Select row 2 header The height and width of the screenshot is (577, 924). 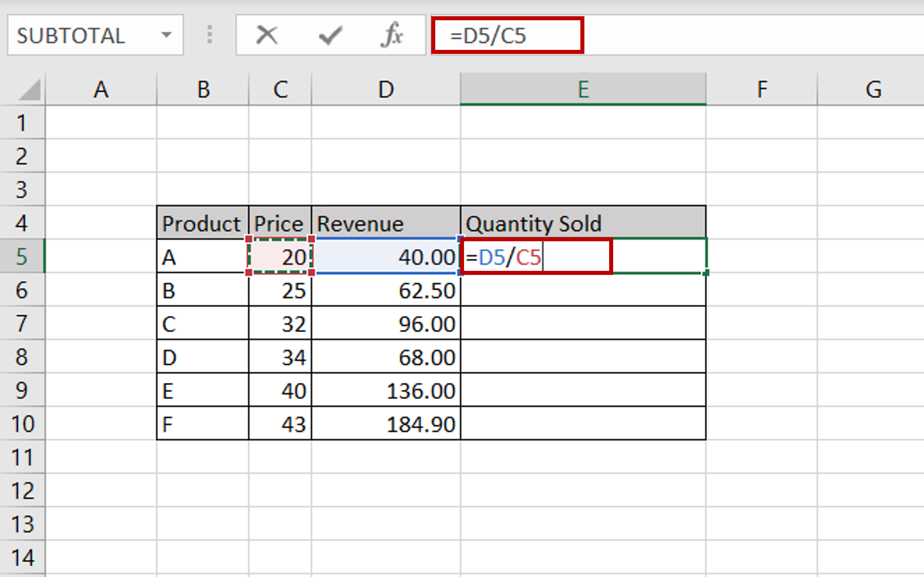tap(22, 156)
